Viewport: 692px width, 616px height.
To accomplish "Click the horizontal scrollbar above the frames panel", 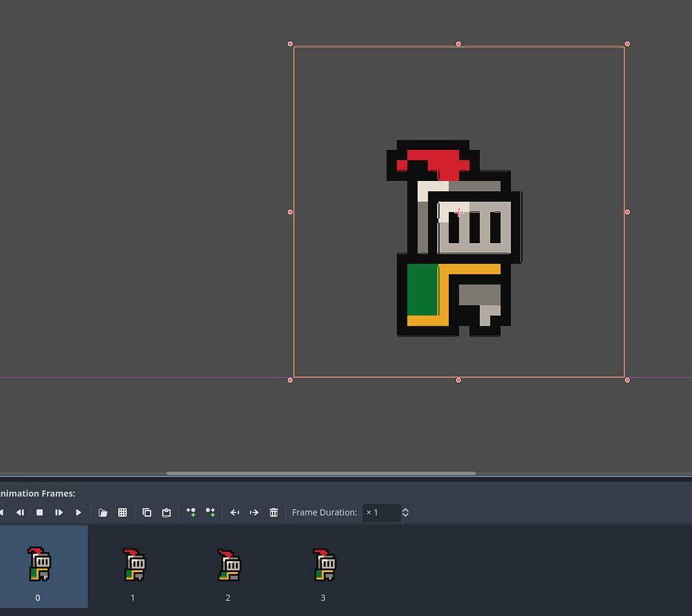I will (x=322, y=473).
